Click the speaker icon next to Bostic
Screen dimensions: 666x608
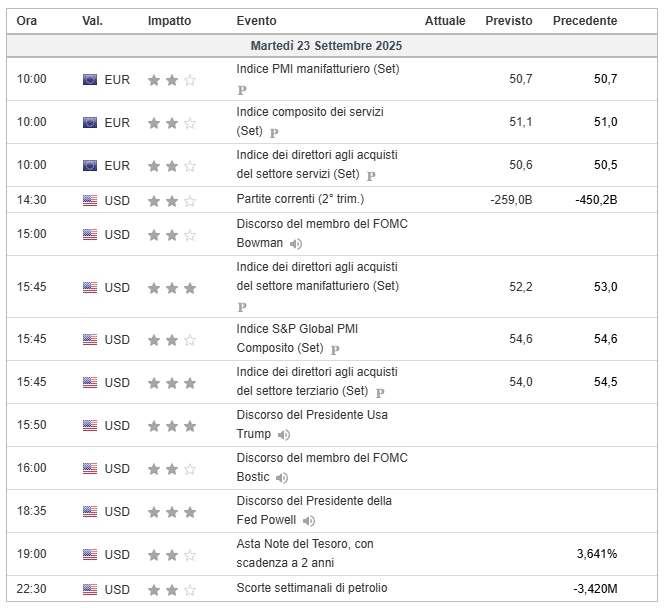tap(282, 478)
